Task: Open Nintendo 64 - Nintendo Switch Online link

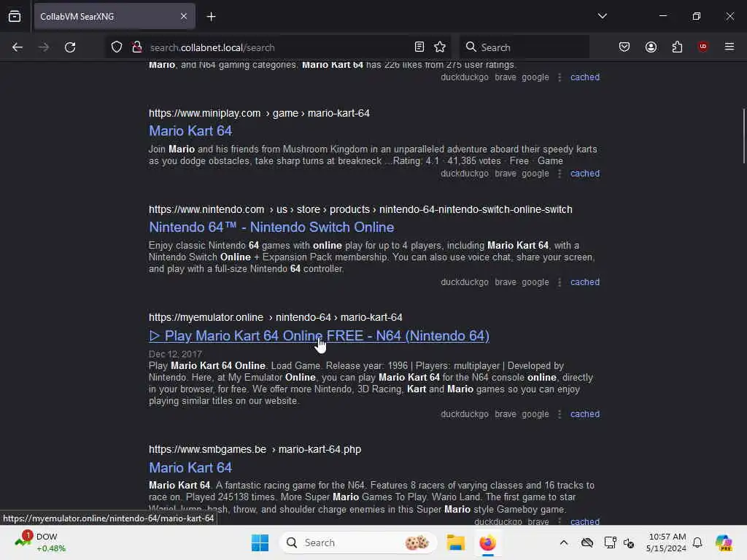Action: [271, 227]
